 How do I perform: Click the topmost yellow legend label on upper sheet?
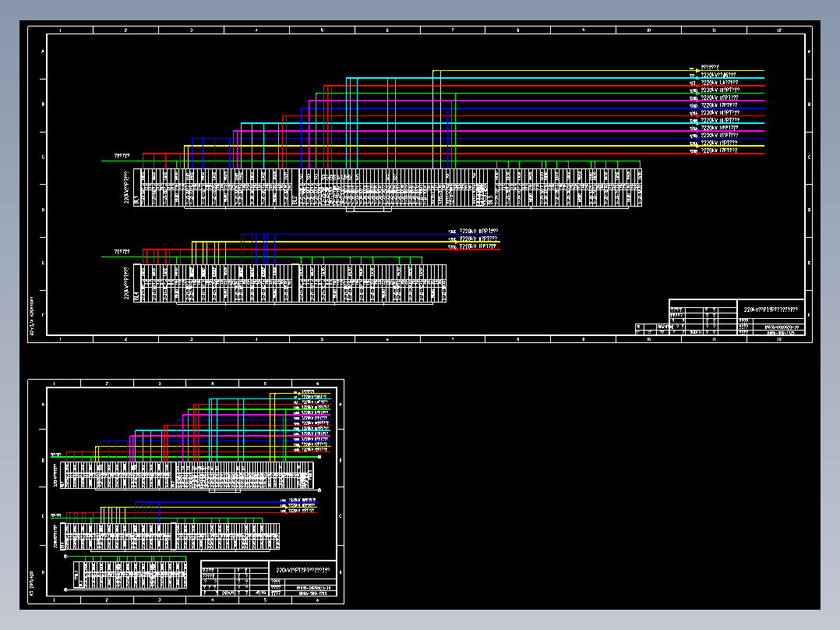pyautogui.click(x=711, y=68)
